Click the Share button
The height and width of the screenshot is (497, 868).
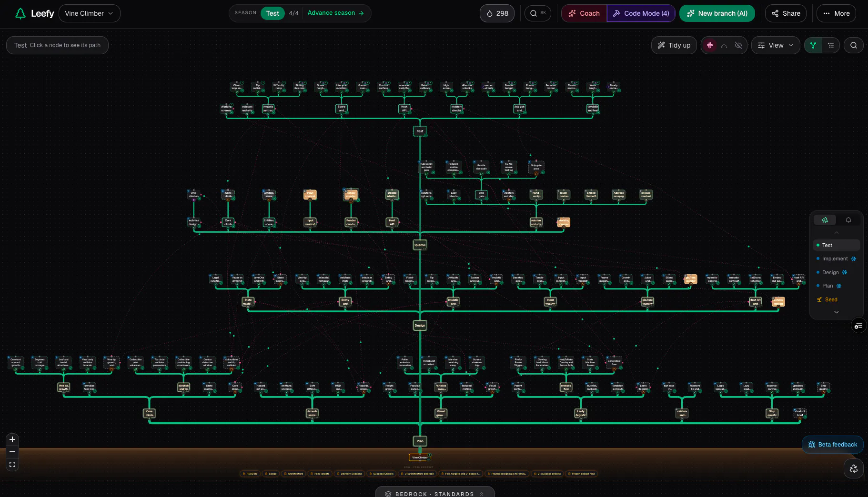click(x=786, y=13)
